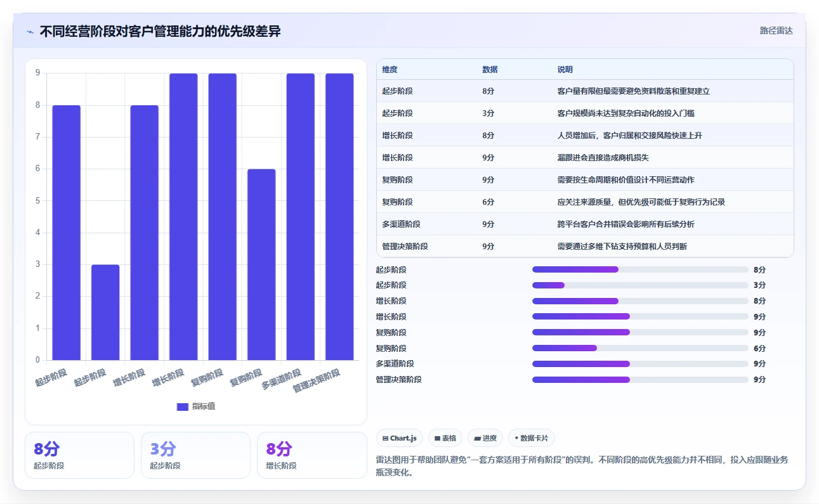Click the 多渠道阶段 x-axis label under the chart
The width and height of the screenshot is (819, 504).
point(282,378)
